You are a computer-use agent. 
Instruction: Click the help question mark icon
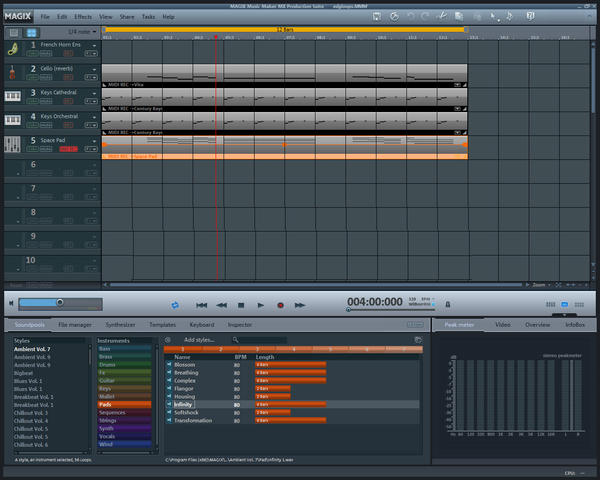530,16
